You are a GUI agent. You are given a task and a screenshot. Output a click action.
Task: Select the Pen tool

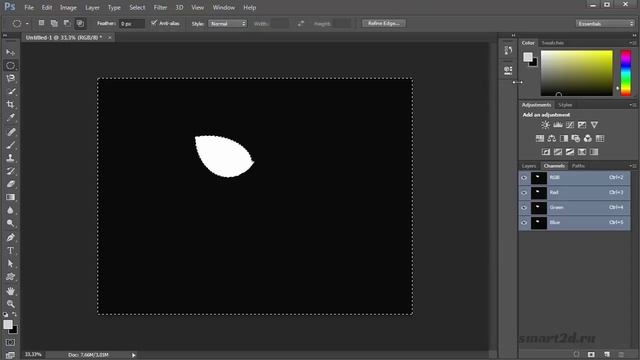[11, 238]
